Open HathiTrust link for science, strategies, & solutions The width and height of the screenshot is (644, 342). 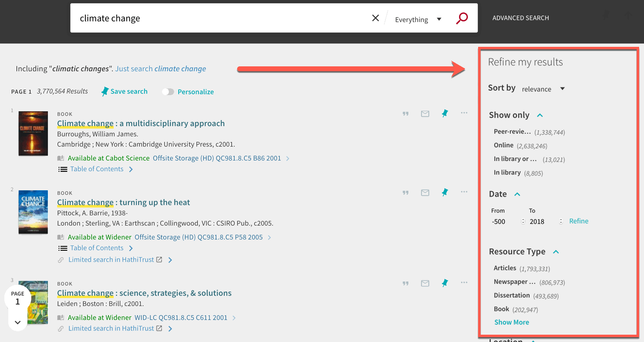point(115,329)
